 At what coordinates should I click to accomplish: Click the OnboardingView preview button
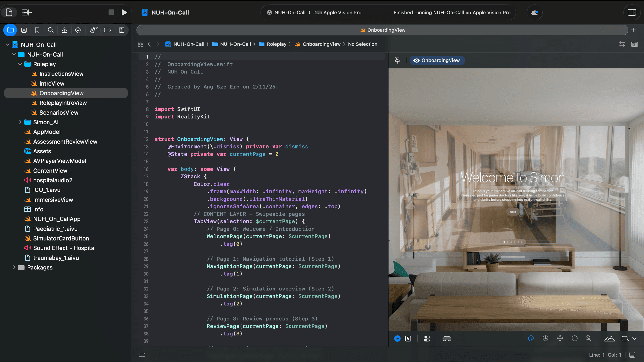437,60
